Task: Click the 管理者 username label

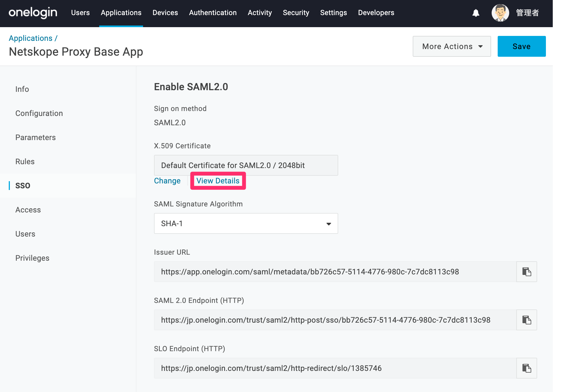Action: [x=528, y=13]
